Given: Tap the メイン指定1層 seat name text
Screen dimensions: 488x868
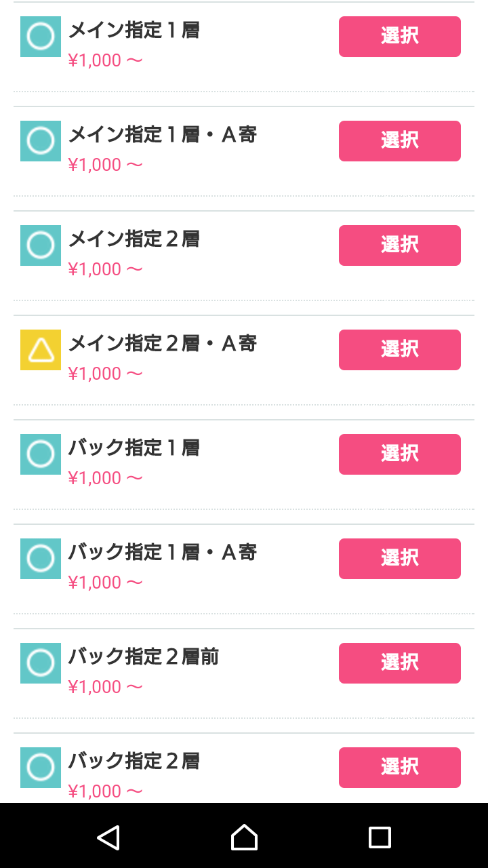Looking at the screenshot, I should (x=134, y=31).
